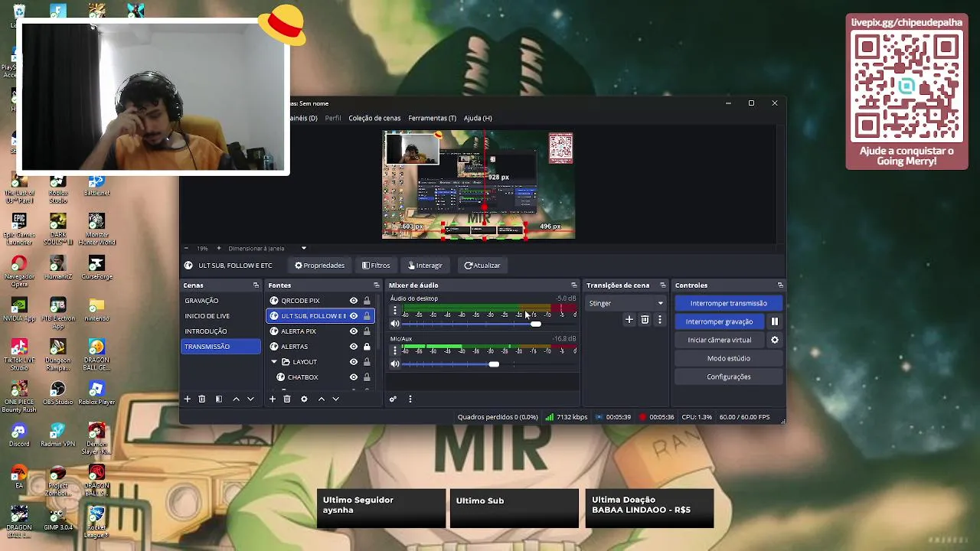Move the selected scene down
This screenshot has height=551, width=980.
pyautogui.click(x=250, y=399)
